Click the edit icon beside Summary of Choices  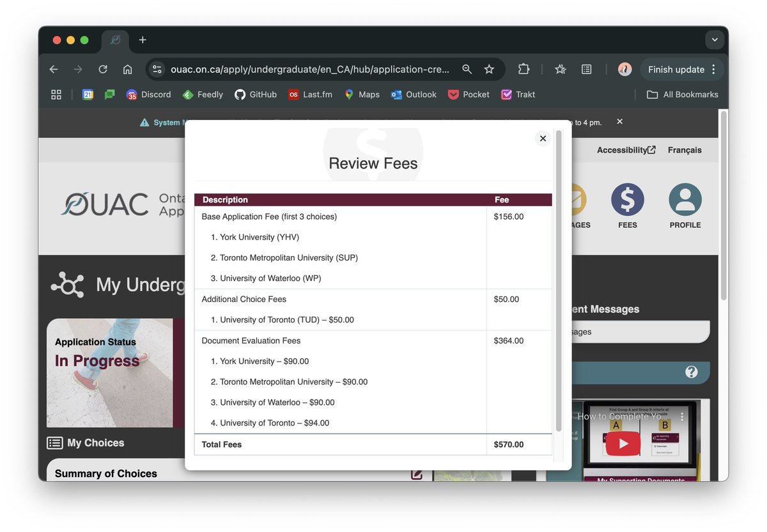pyautogui.click(x=417, y=474)
